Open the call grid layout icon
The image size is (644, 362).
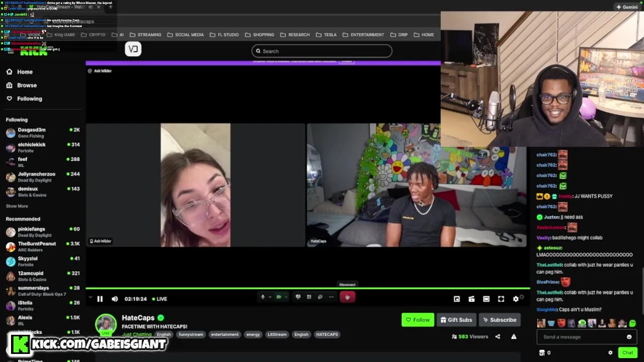[309, 297]
